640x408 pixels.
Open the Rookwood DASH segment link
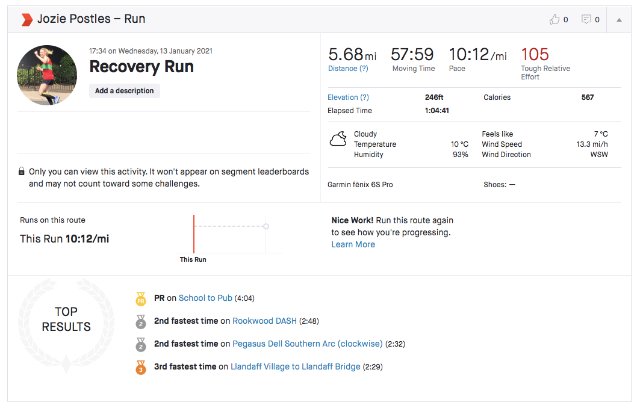pos(264,321)
